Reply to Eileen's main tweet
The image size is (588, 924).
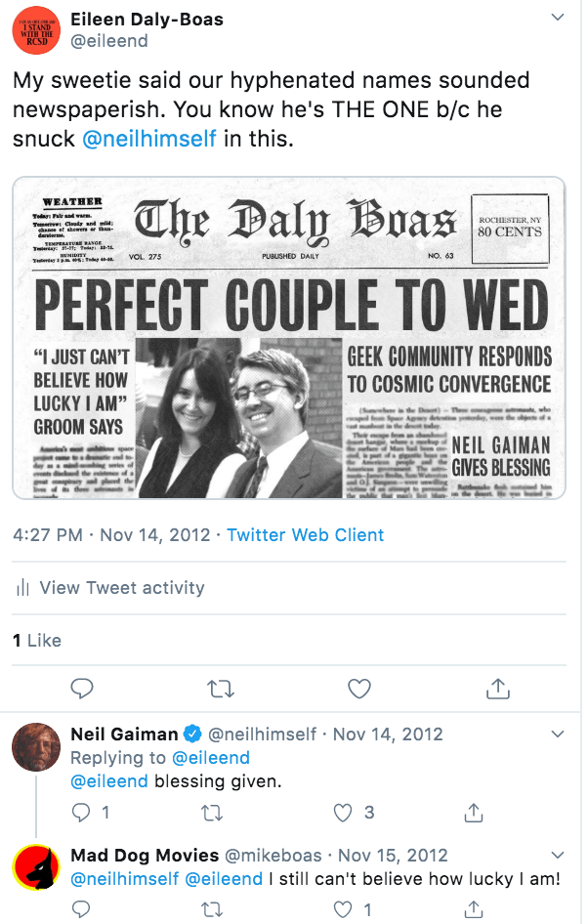pyautogui.click(x=83, y=689)
